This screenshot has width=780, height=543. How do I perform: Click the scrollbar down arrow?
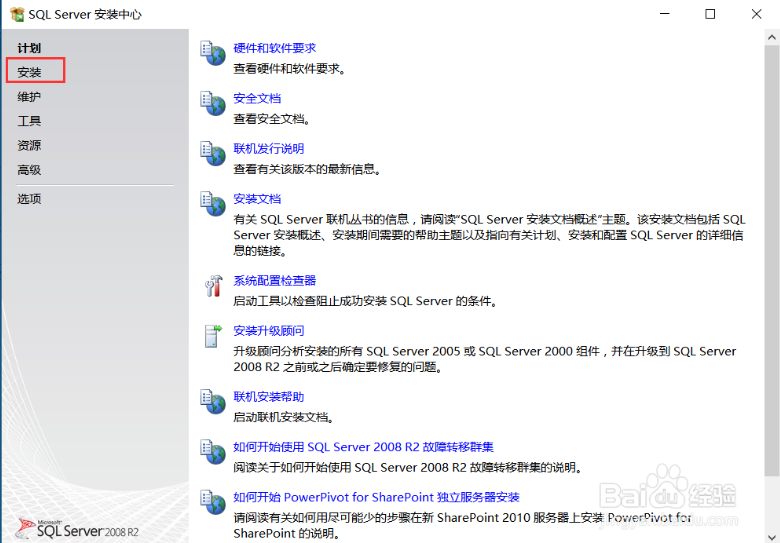pyautogui.click(x=772, y=536)
